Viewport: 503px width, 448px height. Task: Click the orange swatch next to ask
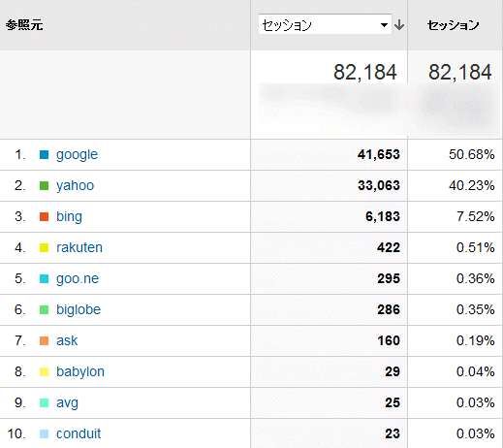pyautogui.click(x=44, y=341)
